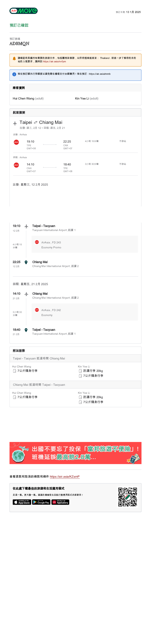Click the AirAsia logo beside 19:10 summary flight
151x644 pixels.
click(x=16, y=142)
